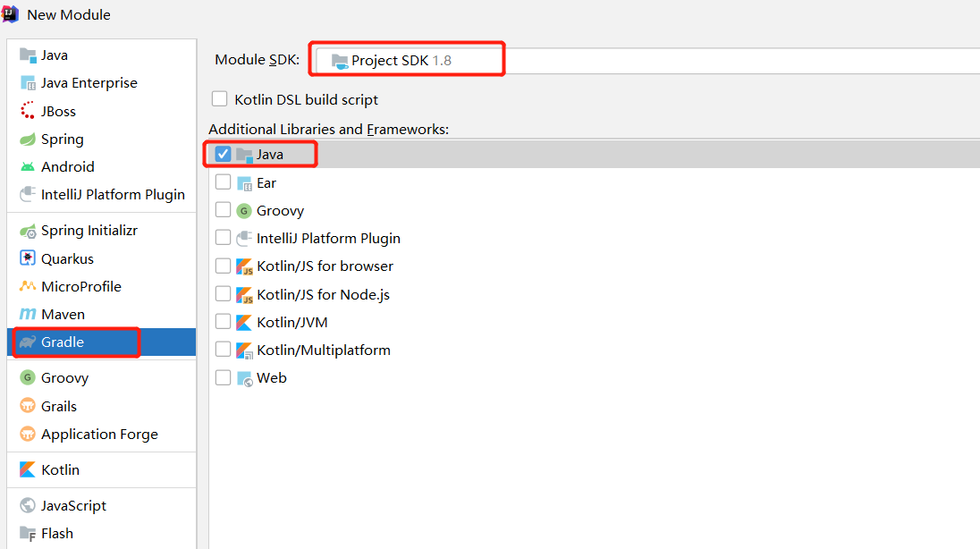Check IntelliJ Platform Plugin framework checkbox
This screenshot has width=980, height=549.
224,238
